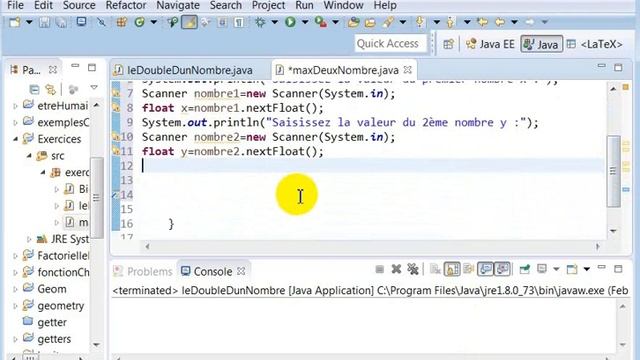Click the Debug bug icon

pyautogui.click(x=260, y=22)
